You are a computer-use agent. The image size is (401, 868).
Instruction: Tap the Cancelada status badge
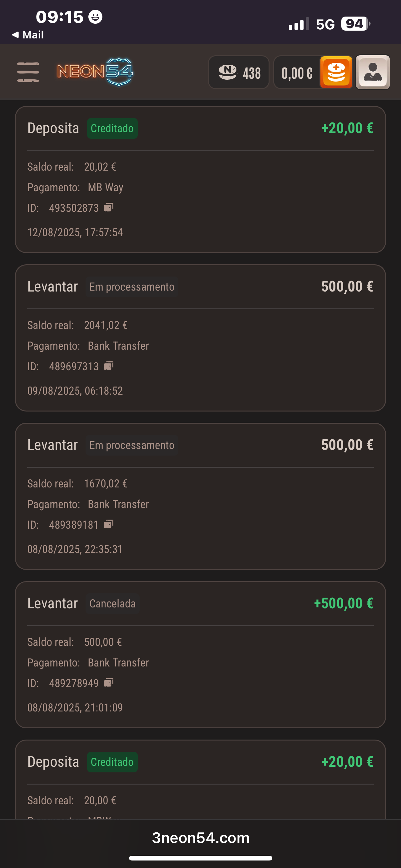(112, 603)
